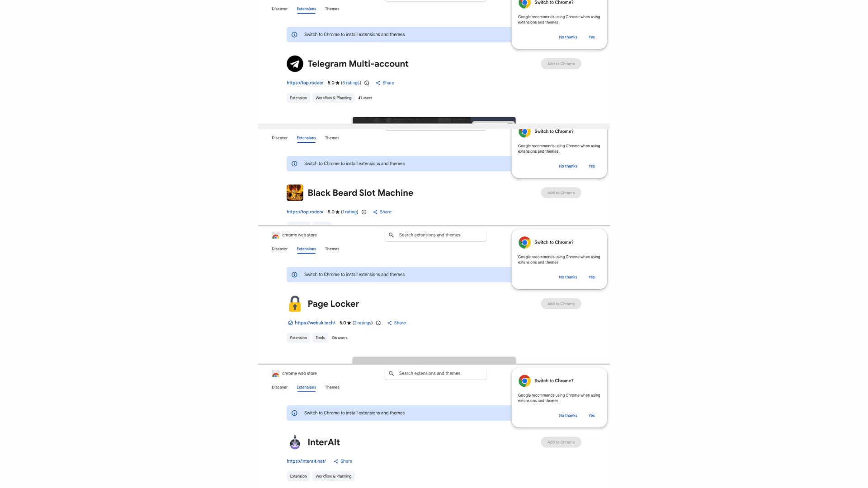Click the search magnifier icon
This screenshot has height=488, width=868.
click(391, 235)
